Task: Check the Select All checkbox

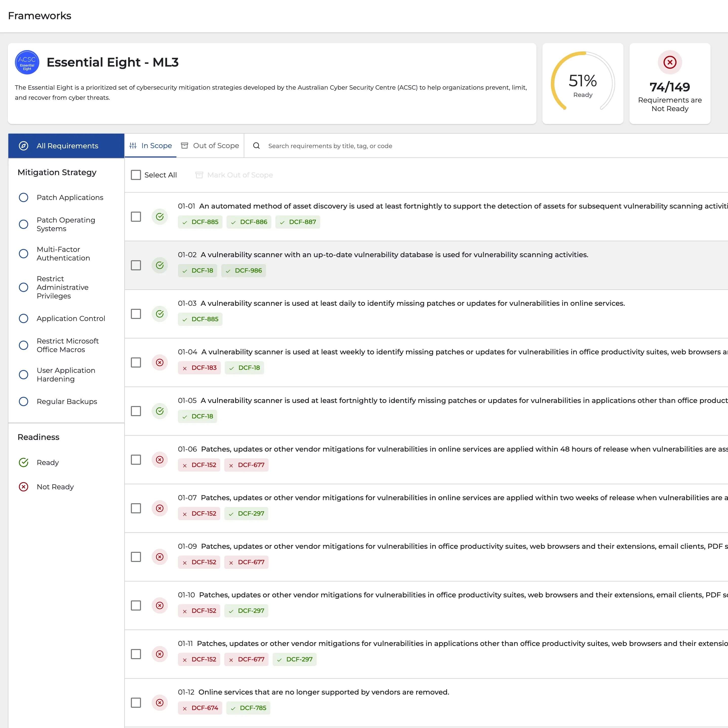Action: 136,175
